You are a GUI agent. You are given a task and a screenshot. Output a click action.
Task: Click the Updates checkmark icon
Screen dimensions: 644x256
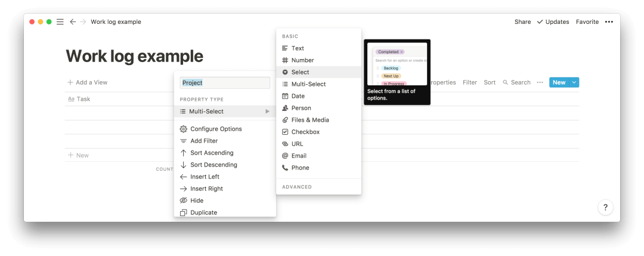tap(540, 21)
